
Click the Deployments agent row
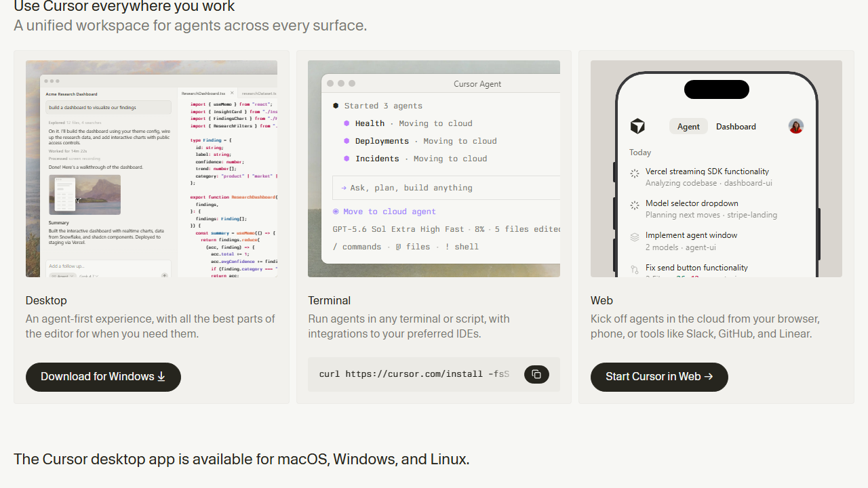[420, 141]
